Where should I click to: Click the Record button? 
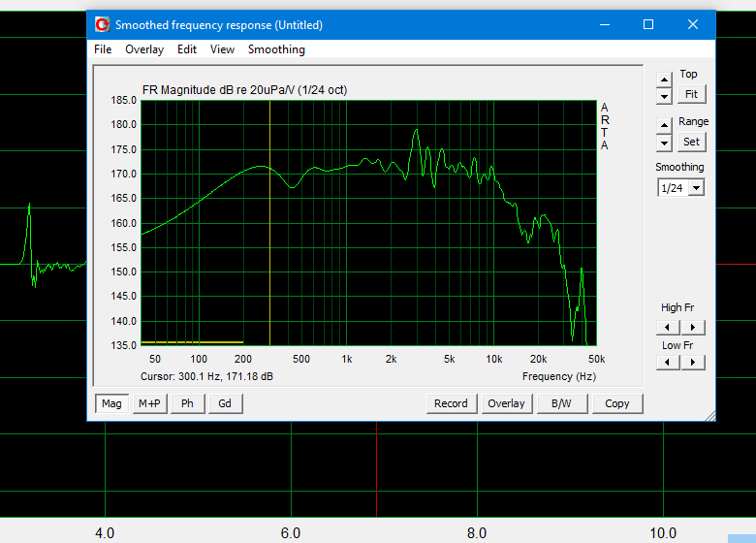click(452, 403)
